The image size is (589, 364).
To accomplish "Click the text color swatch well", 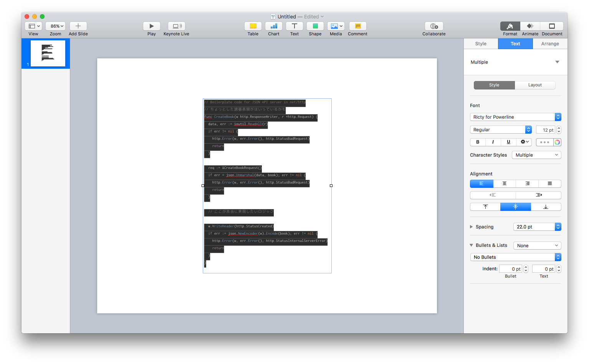I will [544, 142].
